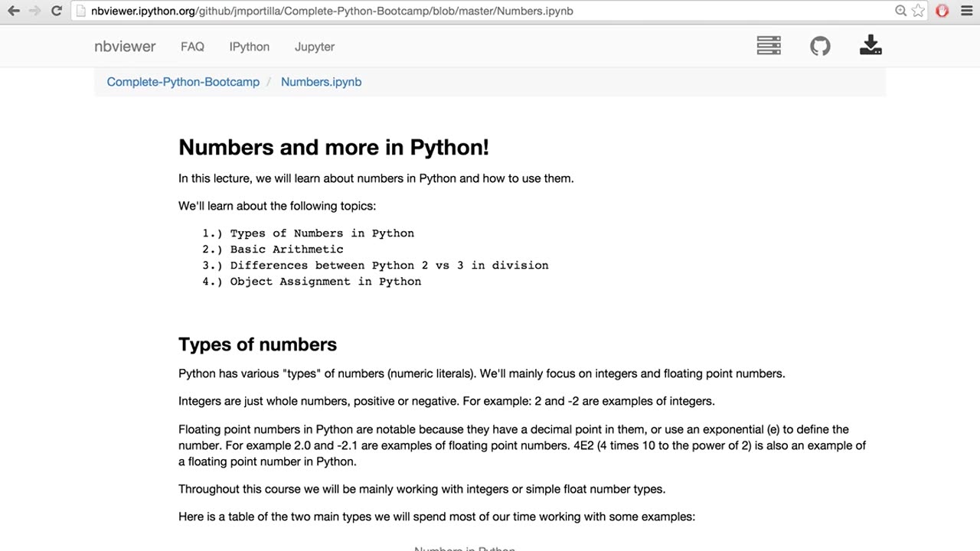Open the IPython nav link

click(x=250, y=47)
